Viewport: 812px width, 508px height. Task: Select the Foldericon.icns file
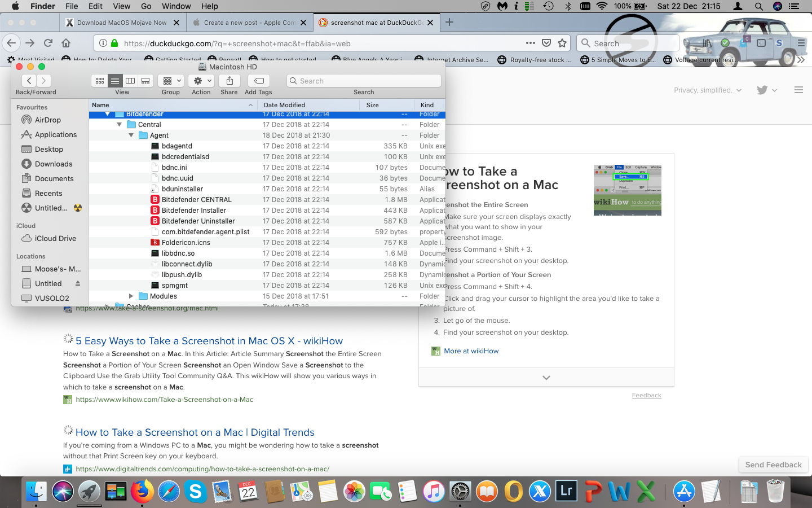[x=267, y=243]
